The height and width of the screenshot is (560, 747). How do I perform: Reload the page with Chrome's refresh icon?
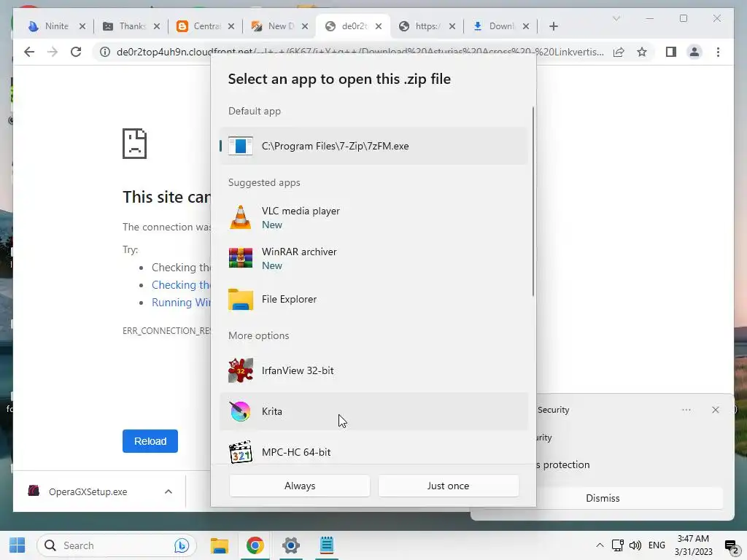(76, 52)
